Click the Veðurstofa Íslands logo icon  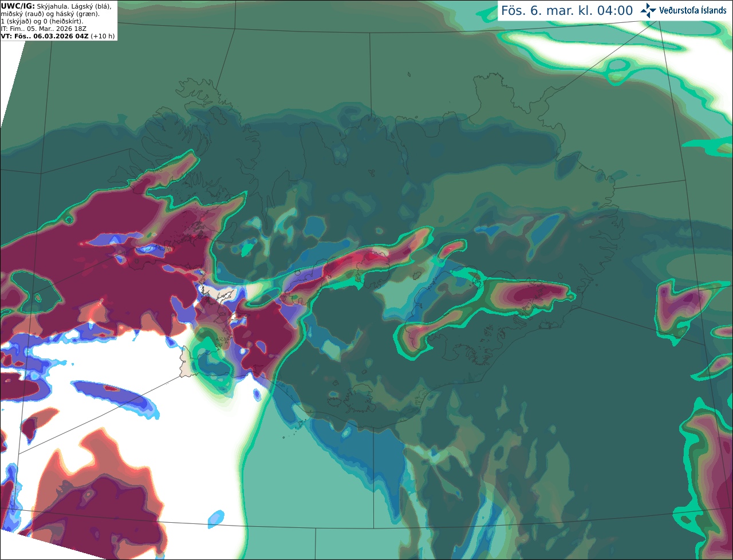click(x=648, y=10)
